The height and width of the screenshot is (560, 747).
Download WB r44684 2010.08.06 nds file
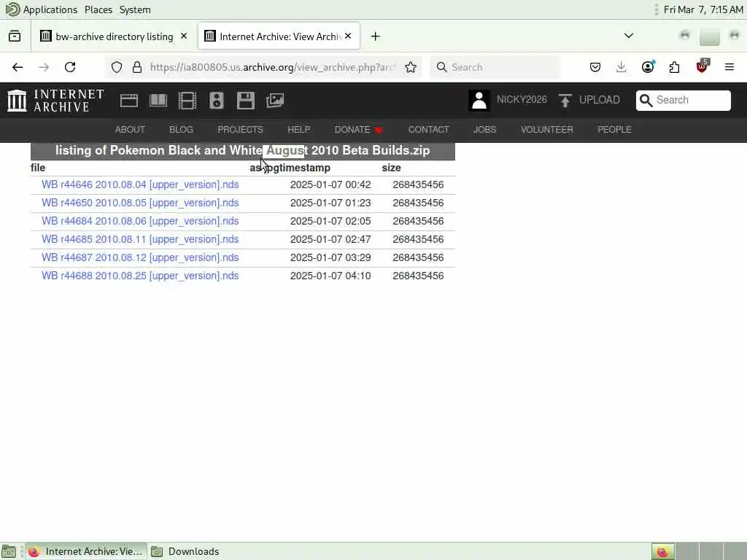(140, 221)
